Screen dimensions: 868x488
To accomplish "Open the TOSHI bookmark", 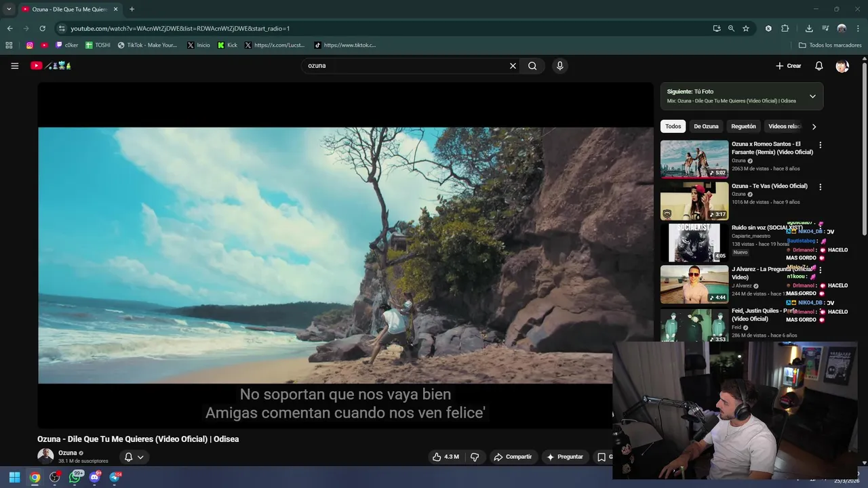I will (x=98, y=45).
